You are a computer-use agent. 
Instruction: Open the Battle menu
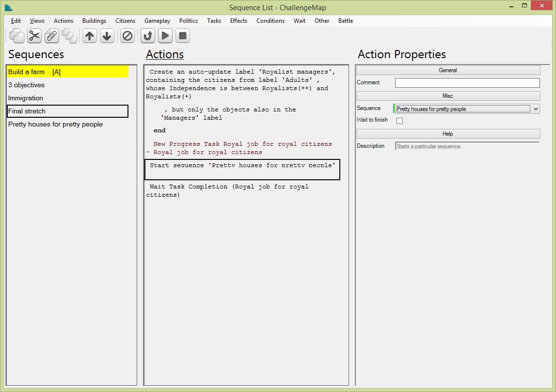click(x=345, y=21)
